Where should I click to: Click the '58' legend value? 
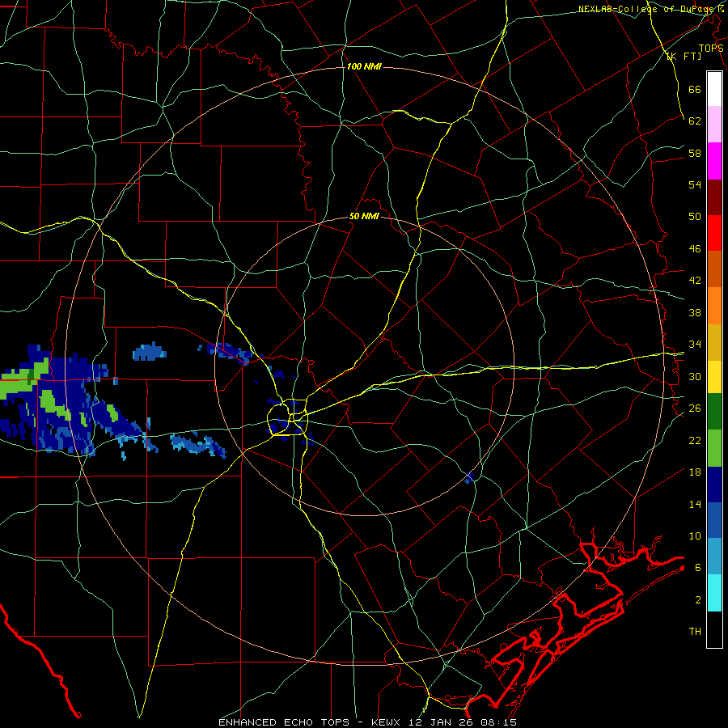pos(695,153)
